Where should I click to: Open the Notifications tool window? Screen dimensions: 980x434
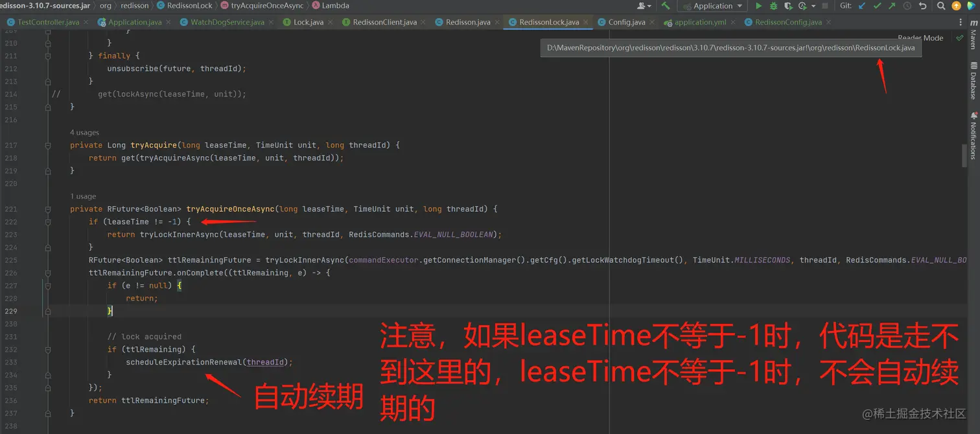[973, 135]
